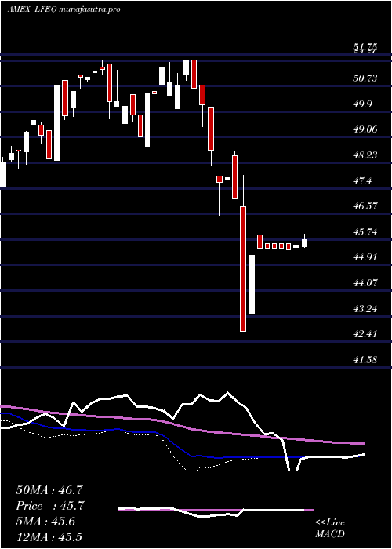The width and height of the screenshot is (392, 549).
Task: Click the 47.4 price axis label
Action: coord(363,181)
